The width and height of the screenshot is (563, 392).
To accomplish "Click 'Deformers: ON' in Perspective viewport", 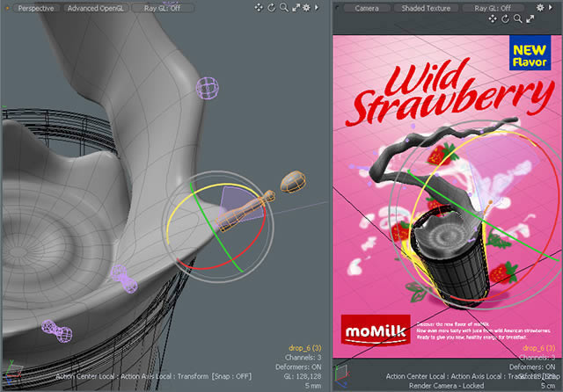I will pos(298,367).
